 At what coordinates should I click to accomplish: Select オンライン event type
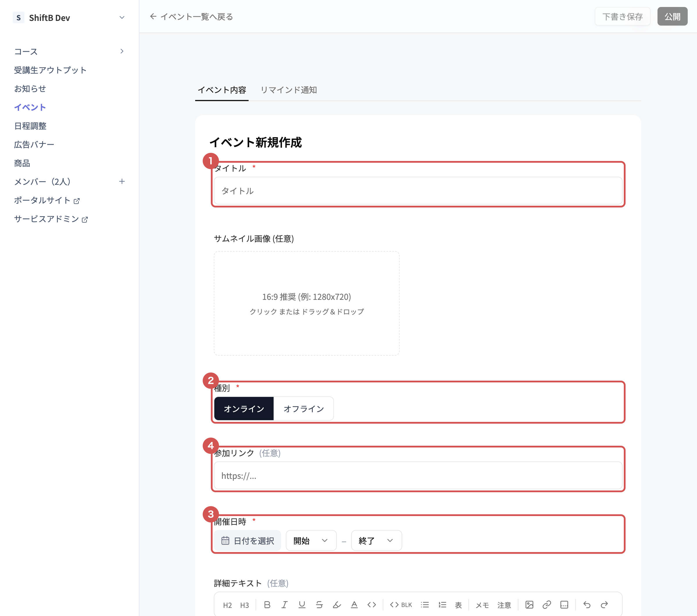point(244,408)
